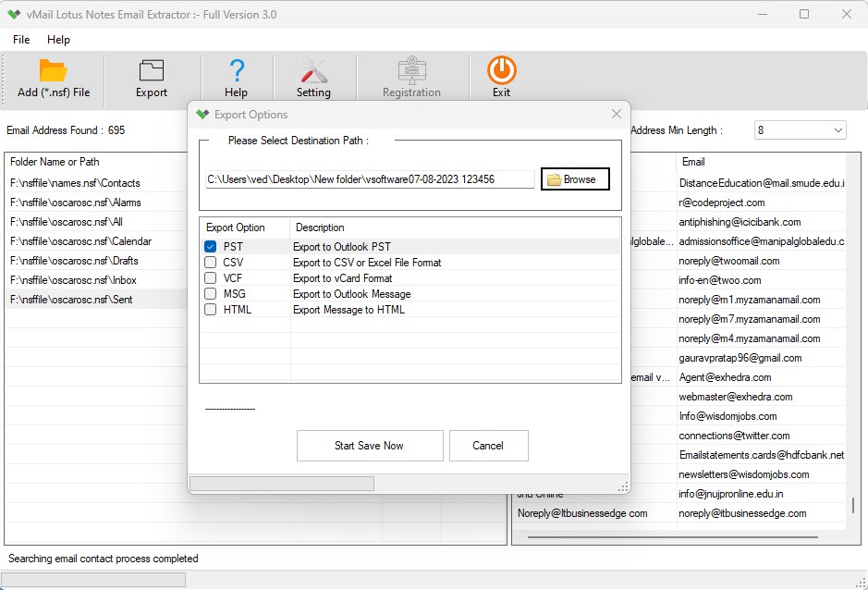This screenshot has height=590, width=868.
Task: Select email Info@wisdomjobs.com
Action: click(727, 415)
